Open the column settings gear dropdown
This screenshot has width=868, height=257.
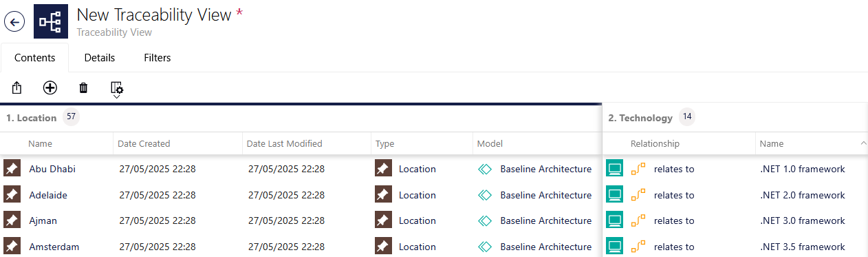pos(117,89)
